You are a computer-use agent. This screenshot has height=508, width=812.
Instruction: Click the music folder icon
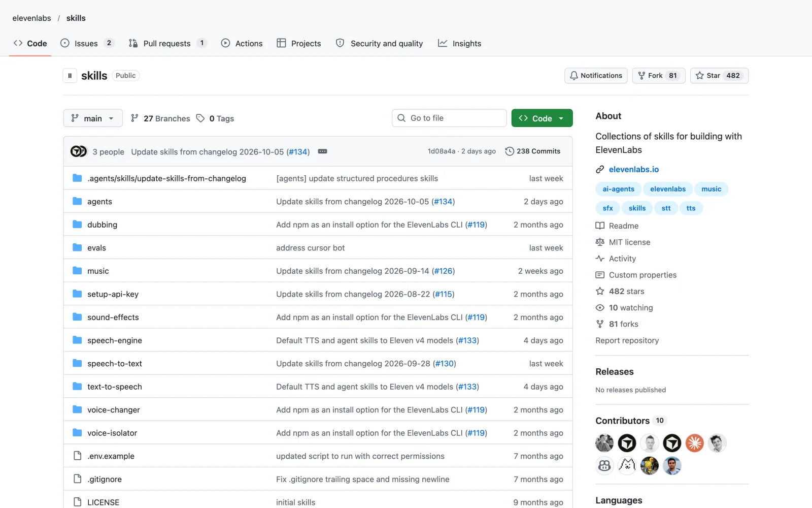coord(77,271)
